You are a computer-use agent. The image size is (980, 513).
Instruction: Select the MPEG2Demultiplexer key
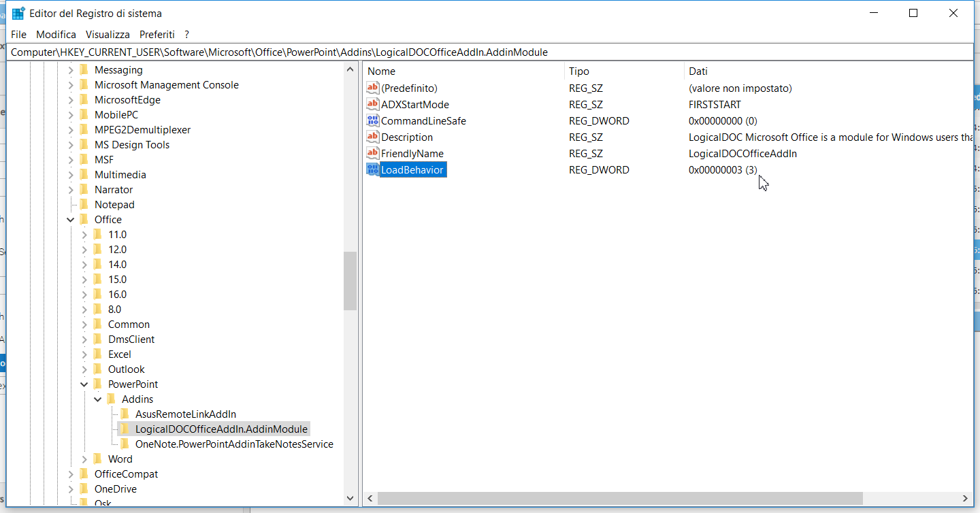point(142,129)
